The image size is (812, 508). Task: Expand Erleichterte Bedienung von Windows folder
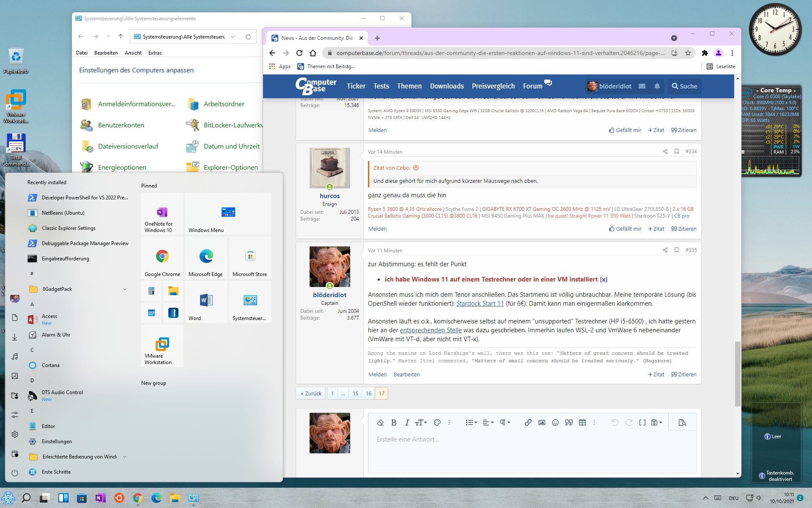click(x=124, y=457)
